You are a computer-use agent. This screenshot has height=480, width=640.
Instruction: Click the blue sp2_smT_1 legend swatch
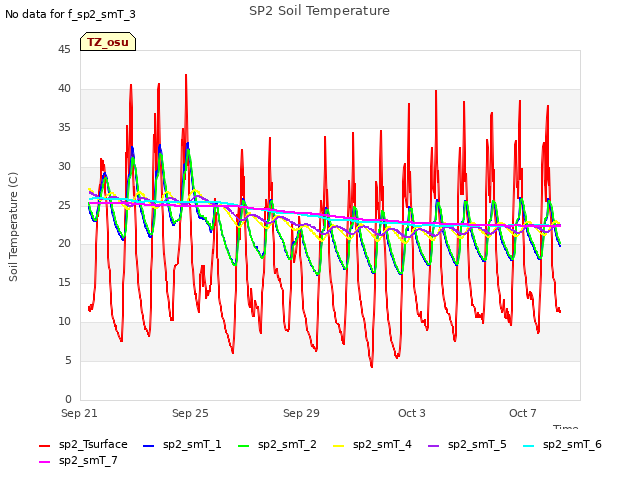[149, 446]
